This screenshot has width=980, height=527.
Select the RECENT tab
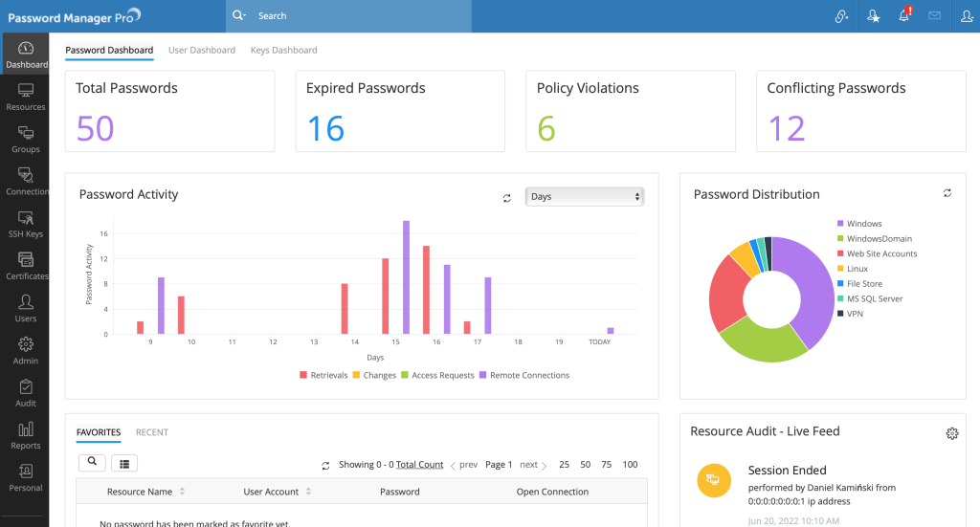tap(152, 432)
